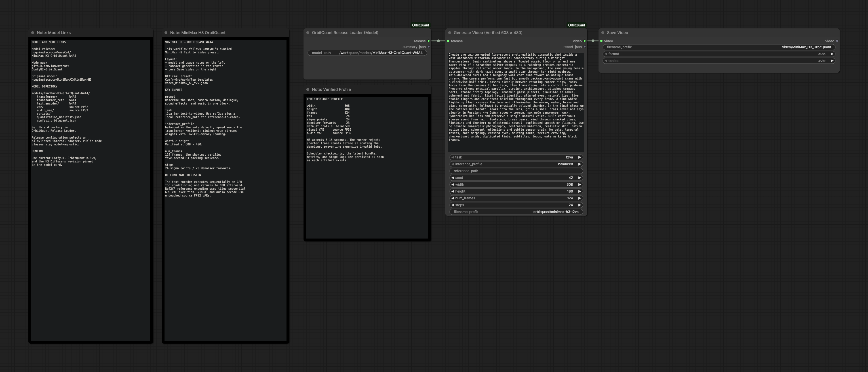Viewport: 868px width, 372px height.
Task: Click the num_frames value 124
Action: [x=570, y=198]
